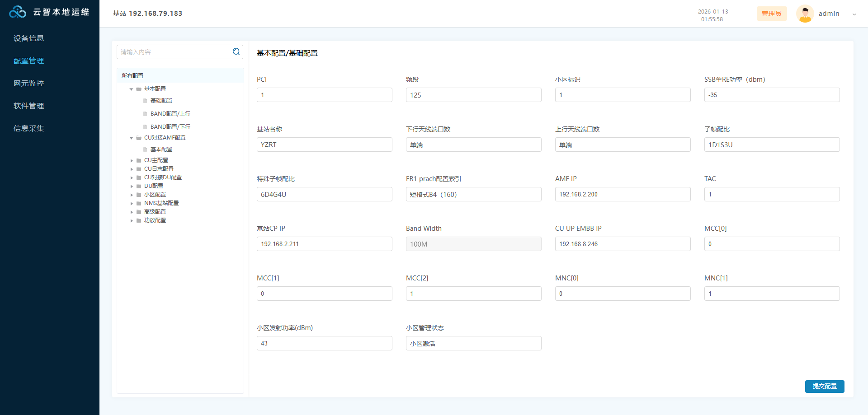Submit configuration with 提交配置 button

click(824, 387)
